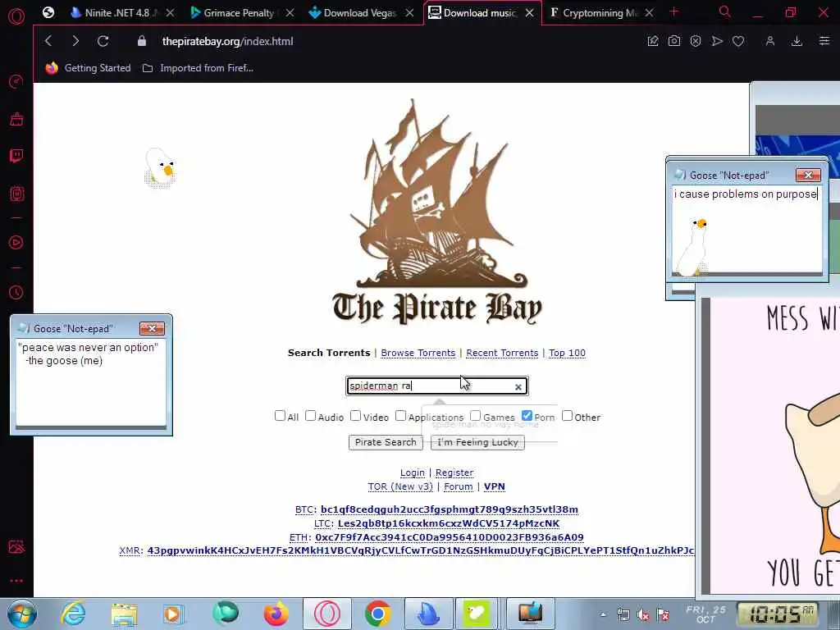Open a new tab with plus button
This screenshot has height=630, width=840.
674,11
